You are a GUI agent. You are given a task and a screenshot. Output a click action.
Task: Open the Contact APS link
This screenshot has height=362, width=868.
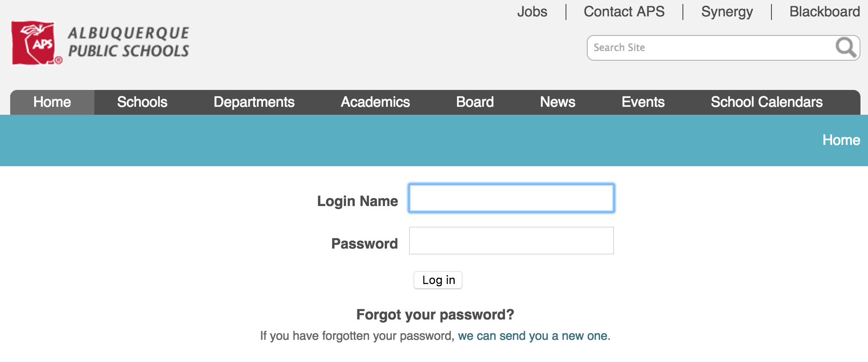click(624, 12)
